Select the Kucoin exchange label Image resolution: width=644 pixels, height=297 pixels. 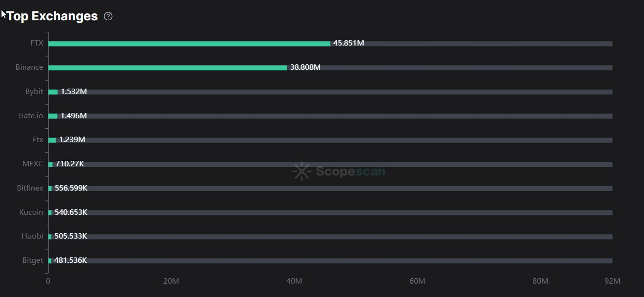pos(31,212)
